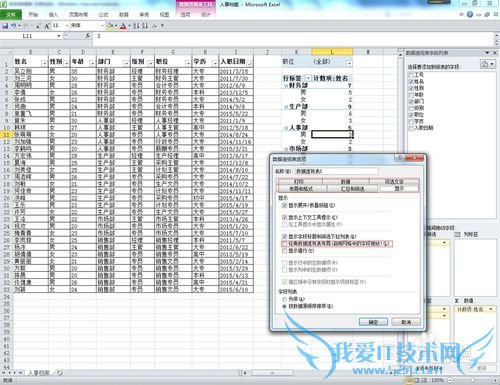The width and height of the screenshot is (500, 385).
Task: Enable 经典数据透视表布局 checkbox
Action: [x=284, y=244]
